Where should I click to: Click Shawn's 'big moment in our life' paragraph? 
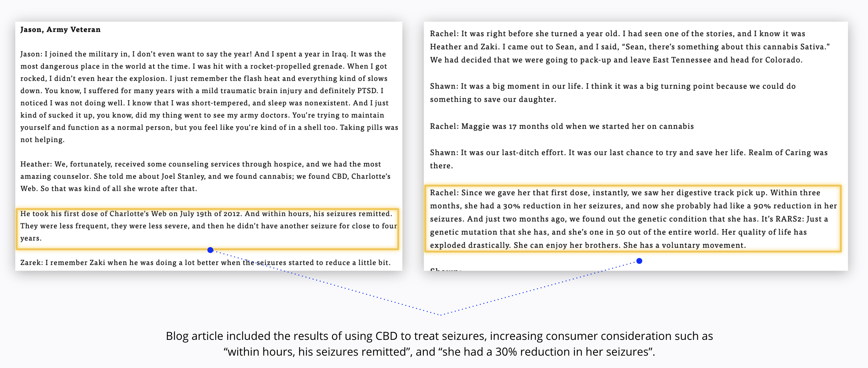(613, 92)
